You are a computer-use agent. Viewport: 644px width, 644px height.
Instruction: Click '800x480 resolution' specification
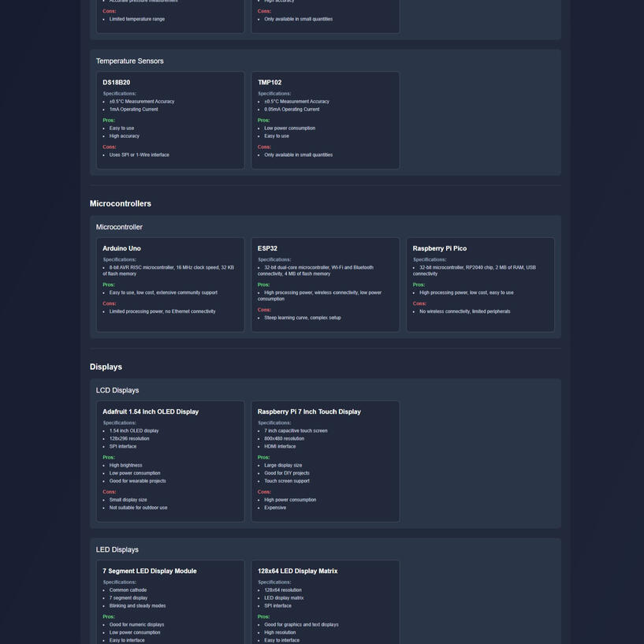[285, 438]
